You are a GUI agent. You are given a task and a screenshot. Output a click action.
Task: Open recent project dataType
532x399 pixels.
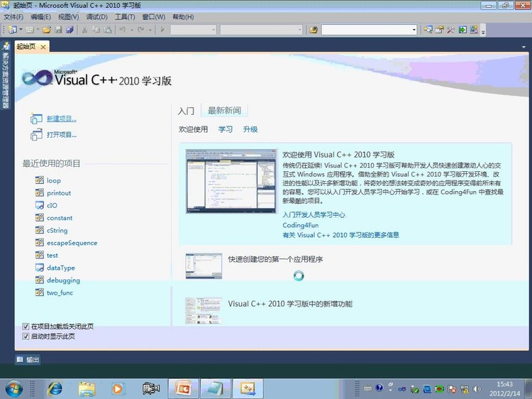click(61, 268)
